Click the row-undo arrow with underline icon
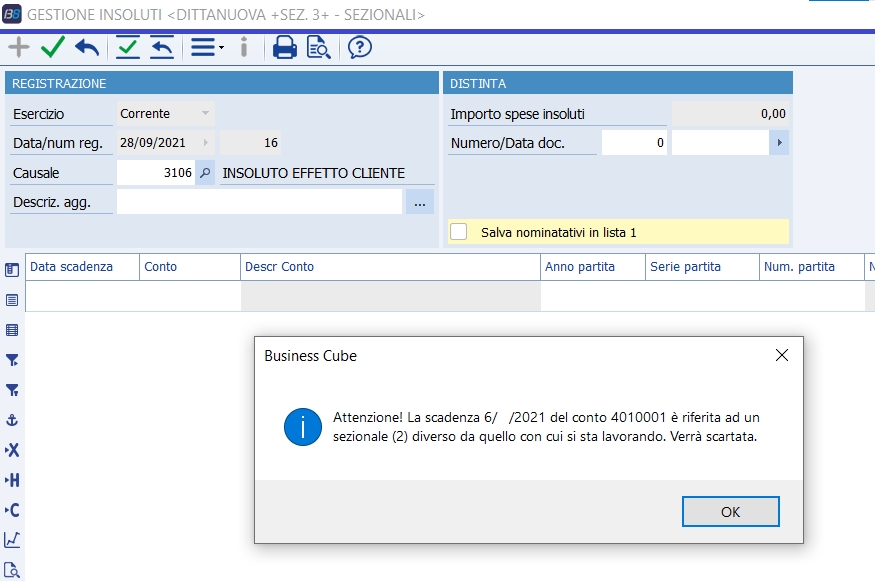 [x=162, y=47]
